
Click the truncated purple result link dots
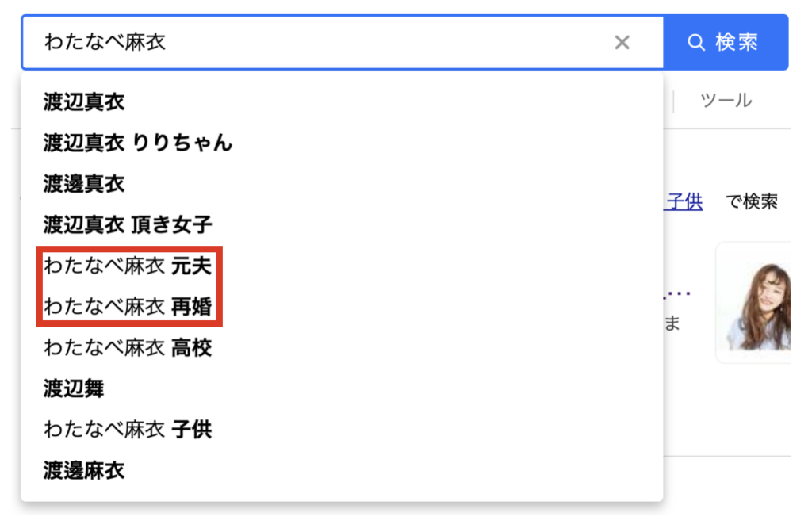click(x=677, y=293)
